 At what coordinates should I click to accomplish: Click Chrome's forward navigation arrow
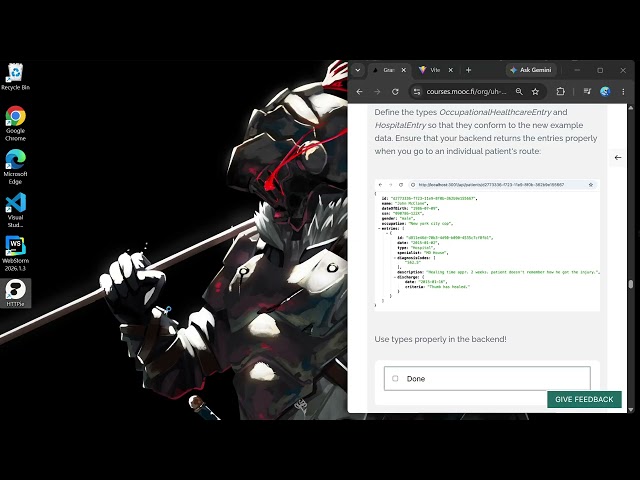click(x=377, y=92)
